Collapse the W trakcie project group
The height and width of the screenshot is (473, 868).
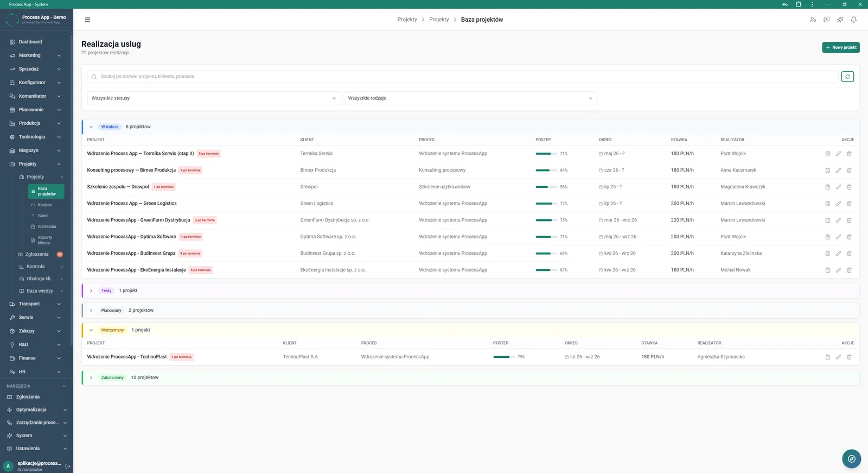click(91, 127)
